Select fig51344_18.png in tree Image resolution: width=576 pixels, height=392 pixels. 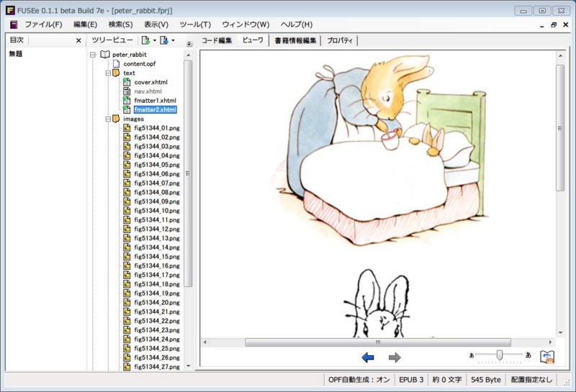[x=157, y=284]
